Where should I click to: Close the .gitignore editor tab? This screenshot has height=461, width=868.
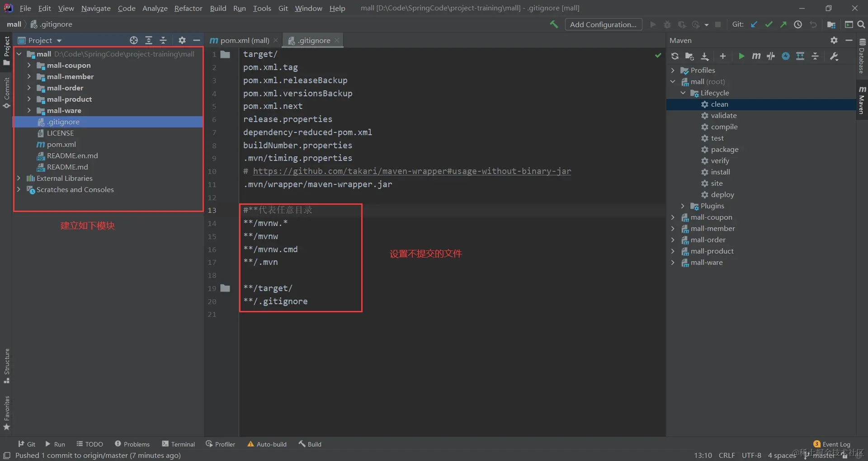coord(337,40)
